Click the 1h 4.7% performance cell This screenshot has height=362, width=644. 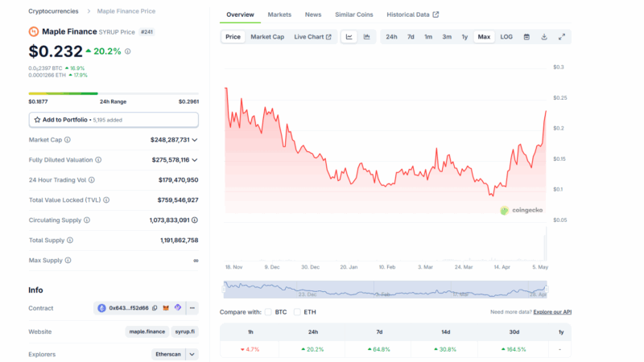coord(250,349)
